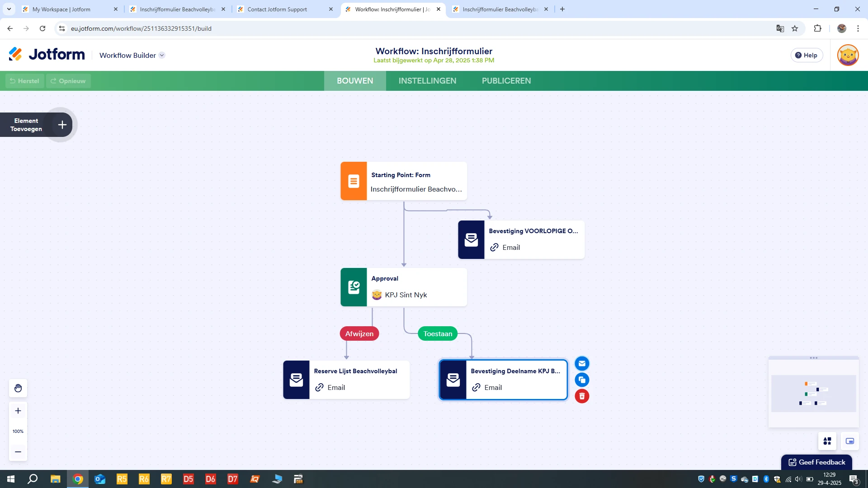Open email settings via blue envelope icon
The image size is (868, 488).
click(582, 363)
